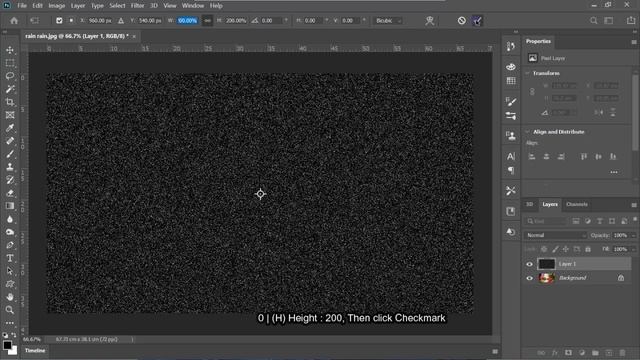Select the Magic Wand tool
This screenshot has height=360, width=640.
tap(10, 89)
